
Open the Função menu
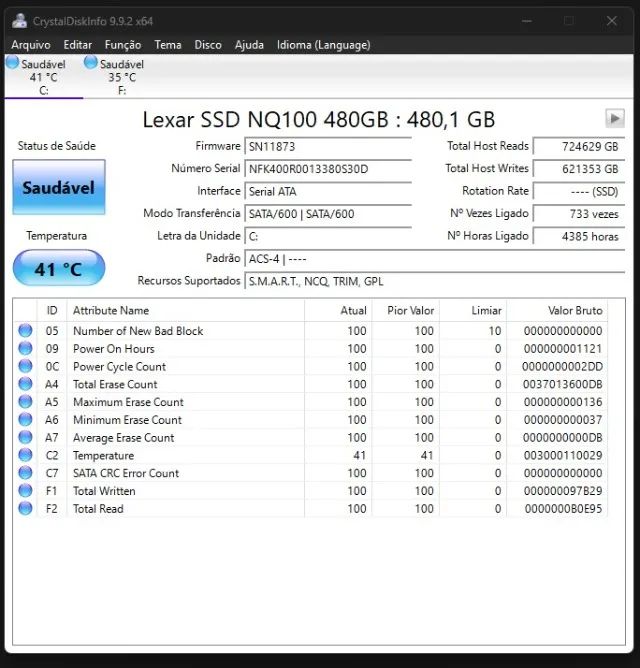[123, 45]
